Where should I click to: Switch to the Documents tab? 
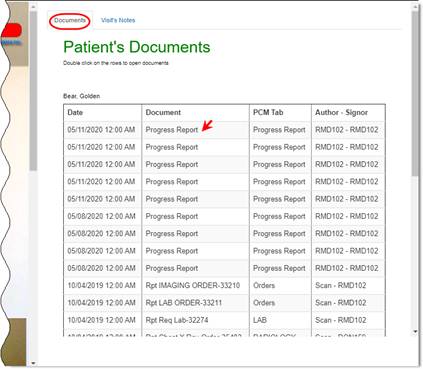pyautogui.click(x=70, y=20)
